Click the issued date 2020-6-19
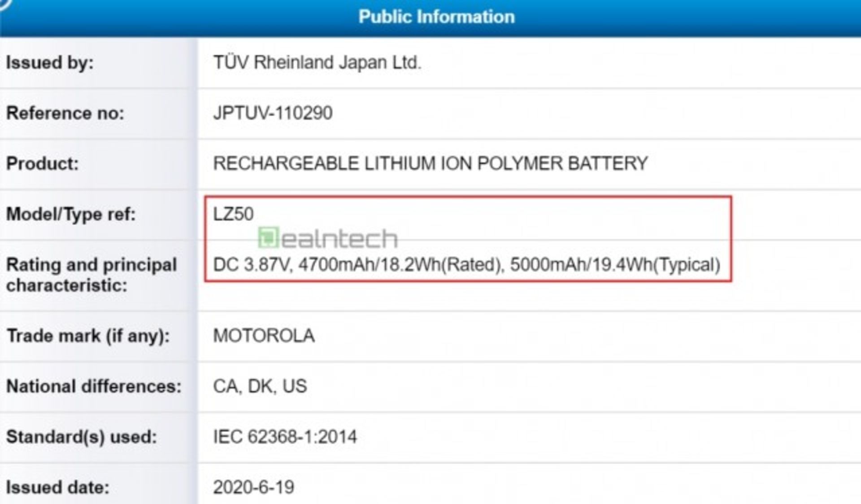The height and width of the screenshot is (504, 861). (x=253, y=487)
